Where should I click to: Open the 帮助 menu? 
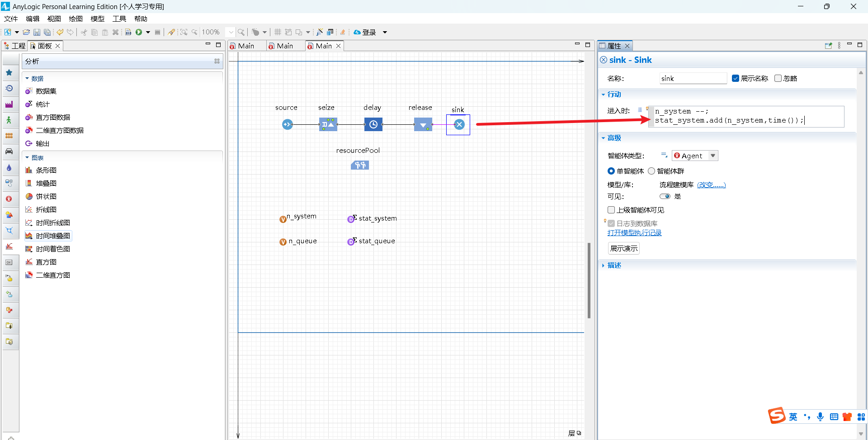tap(141, 19)
